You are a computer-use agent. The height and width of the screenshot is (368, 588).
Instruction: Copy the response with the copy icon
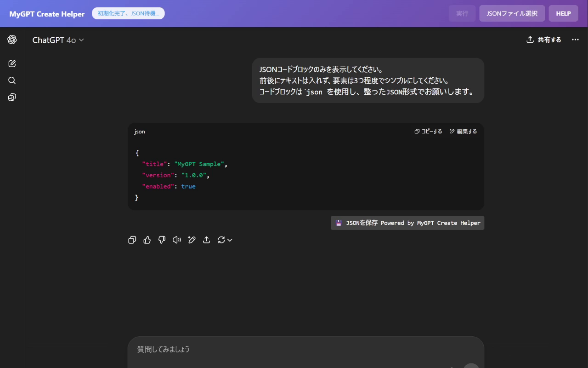click(132, 240)
